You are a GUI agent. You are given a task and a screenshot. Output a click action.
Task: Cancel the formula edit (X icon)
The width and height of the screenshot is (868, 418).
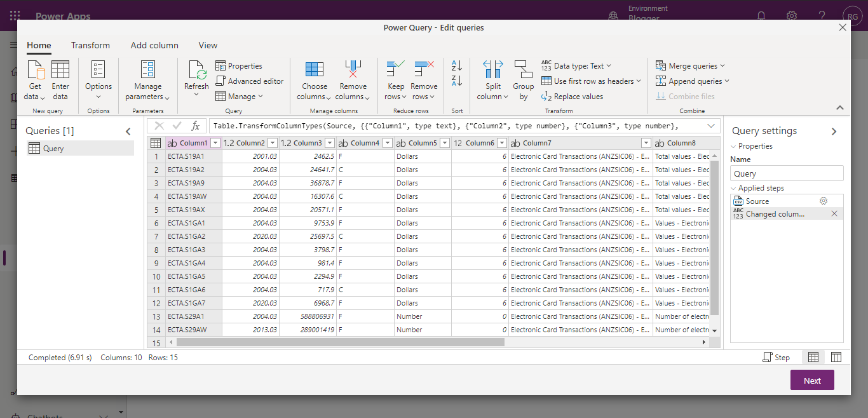point(159,126)
